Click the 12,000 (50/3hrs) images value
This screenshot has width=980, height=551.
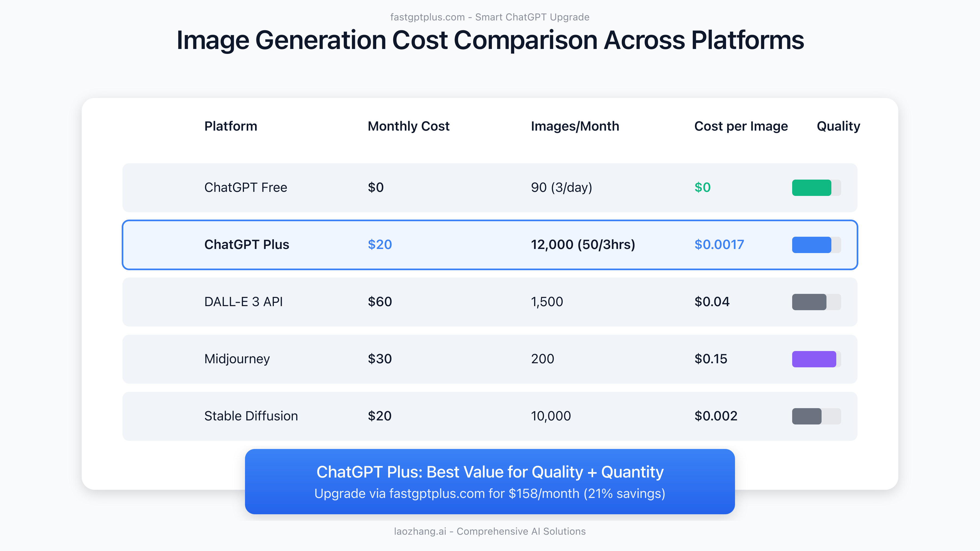coord(583,245)
